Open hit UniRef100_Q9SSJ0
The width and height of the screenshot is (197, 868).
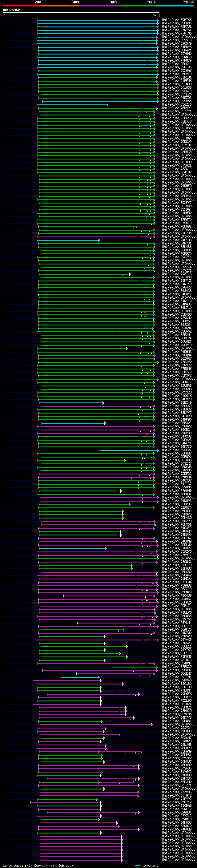click(x=177, y=40)
